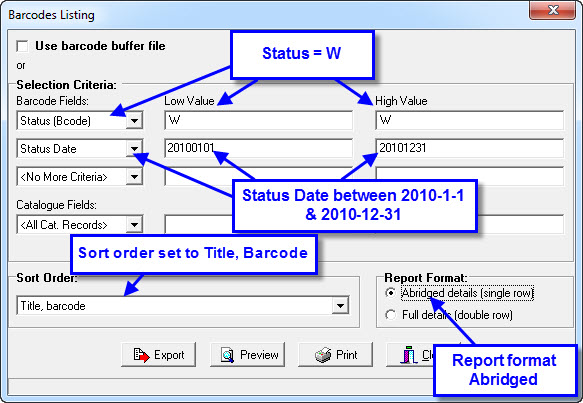The image size is (583, 403).
Task: Expand the Sort Order Title, barcode dropdown
Action: (340, 306)
